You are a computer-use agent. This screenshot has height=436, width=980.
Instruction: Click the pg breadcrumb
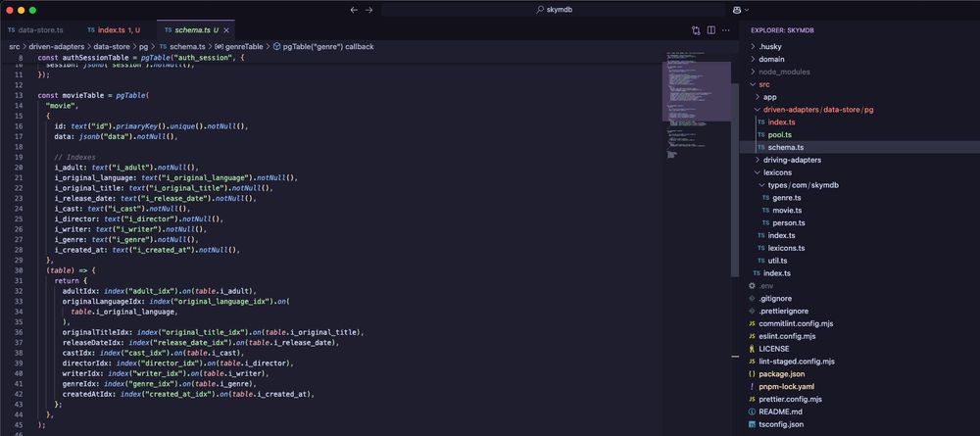[144, 46]
